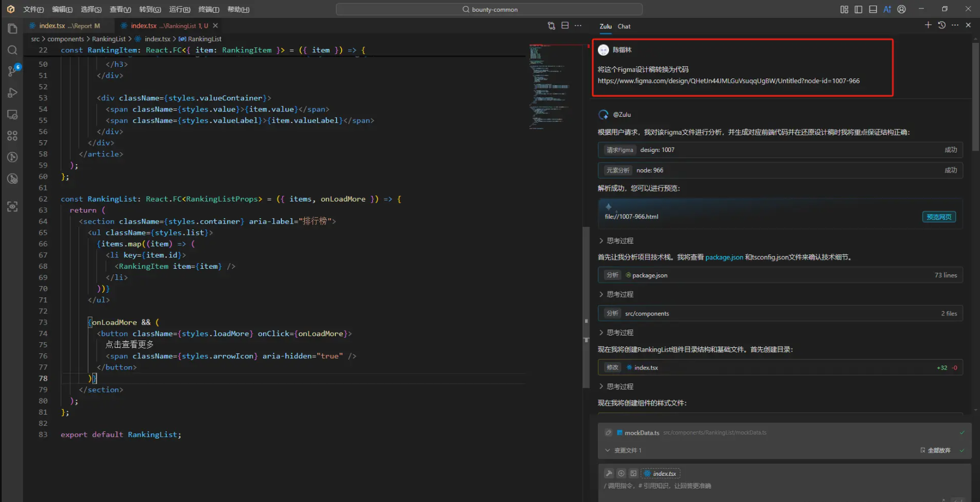The width and height of the screenshot is (980, 502).
Task: Open the 编辑(E) menu
Action: tap(62, 9)
